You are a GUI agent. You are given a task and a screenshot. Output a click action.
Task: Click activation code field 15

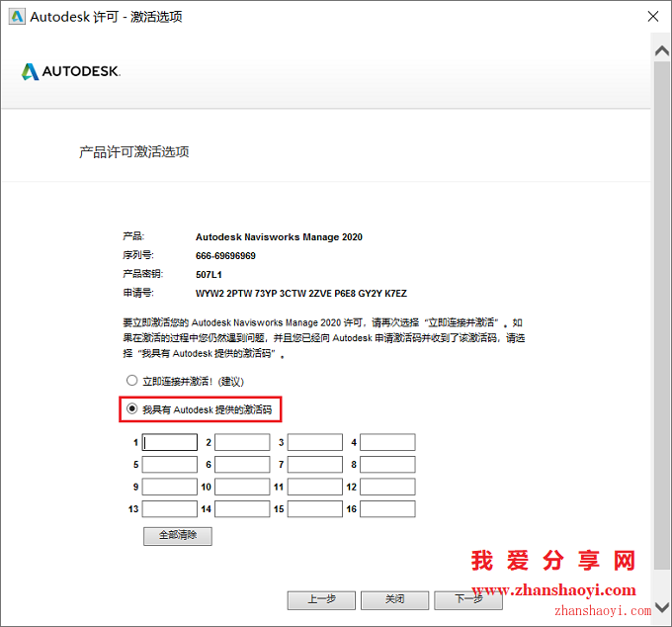click(315, 509)
